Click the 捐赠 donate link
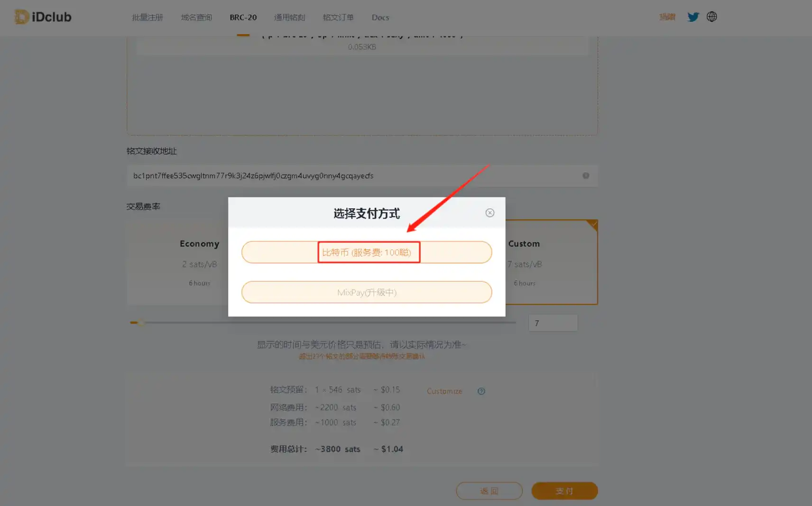The image size is (812, 506). click(667, 17)
